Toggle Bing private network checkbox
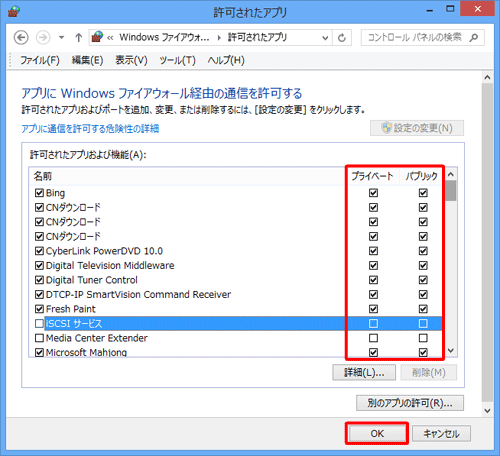500x456 pixels. 373,193
